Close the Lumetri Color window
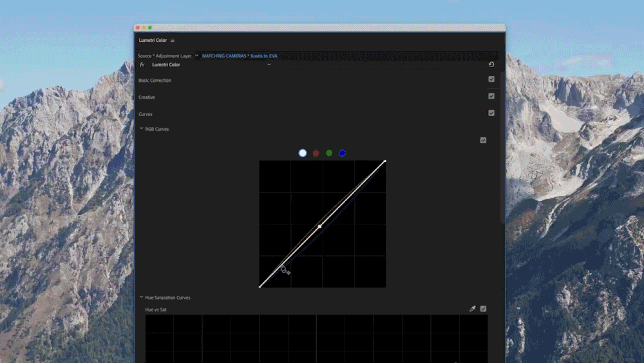The width and height of the screenshot is (644, 363). [138, 28]
